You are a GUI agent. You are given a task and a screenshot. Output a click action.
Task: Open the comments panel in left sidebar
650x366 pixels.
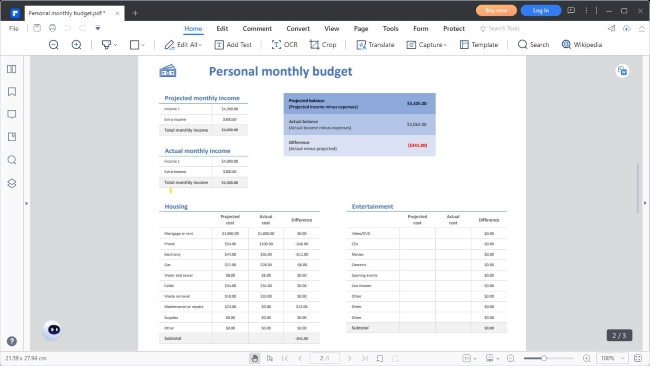[x=12, y=114]
